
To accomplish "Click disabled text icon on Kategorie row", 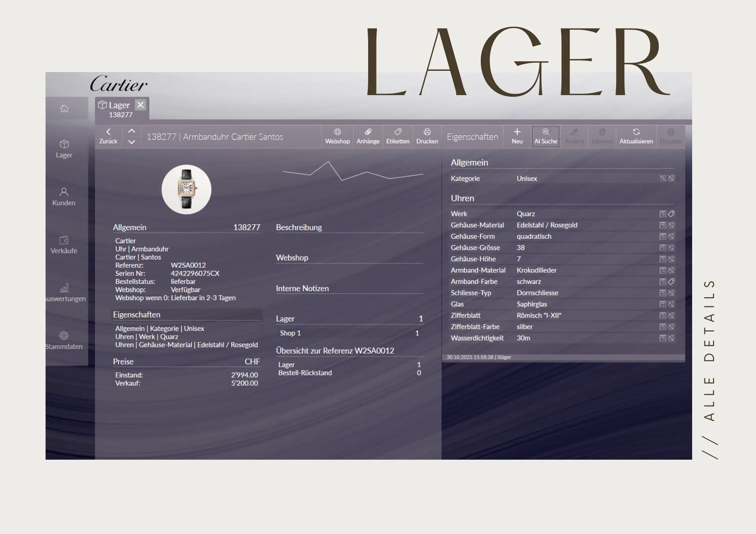I will click(663, 178).
